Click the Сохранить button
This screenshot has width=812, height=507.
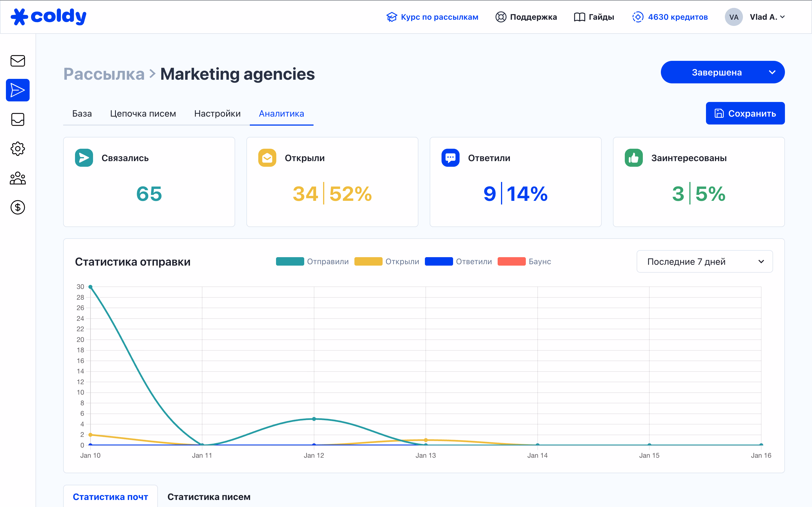[x=745, y=113]
